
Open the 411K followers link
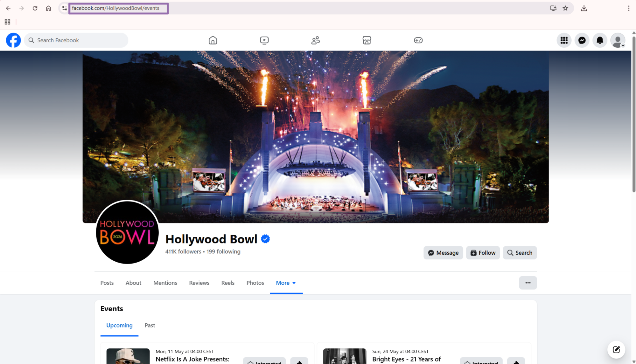coord(183,251)
